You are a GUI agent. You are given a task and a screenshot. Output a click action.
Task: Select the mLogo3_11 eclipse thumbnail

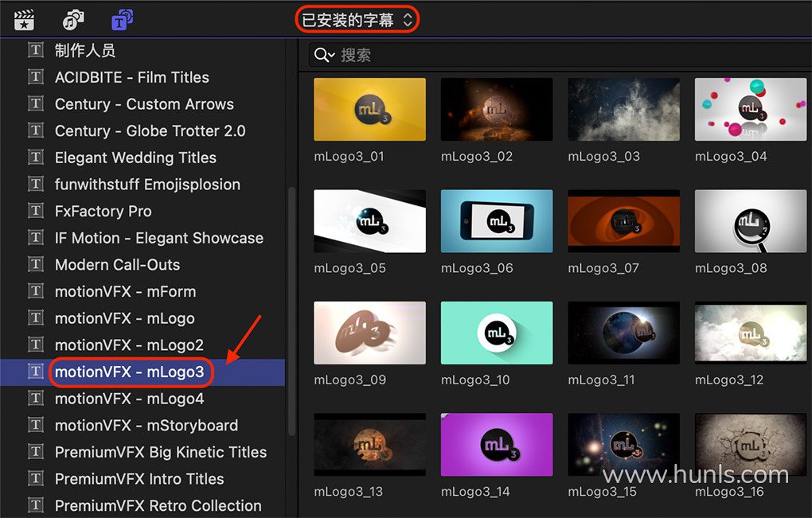tap(623, 333)
